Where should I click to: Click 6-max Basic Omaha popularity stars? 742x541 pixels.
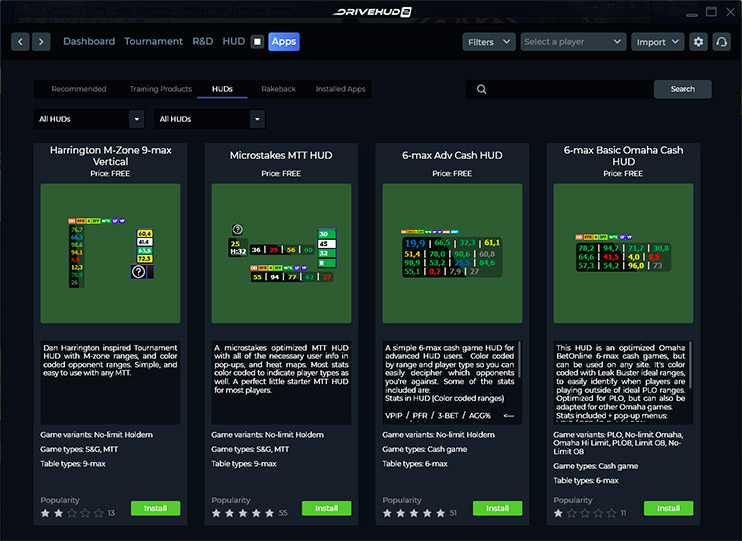(585, 513)
